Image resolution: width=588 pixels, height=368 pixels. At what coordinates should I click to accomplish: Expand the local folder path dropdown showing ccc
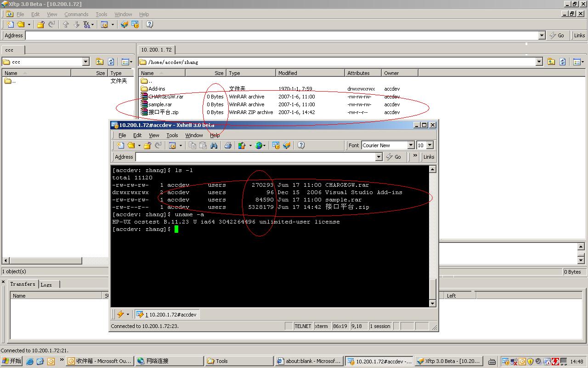[x=85, y=61]
